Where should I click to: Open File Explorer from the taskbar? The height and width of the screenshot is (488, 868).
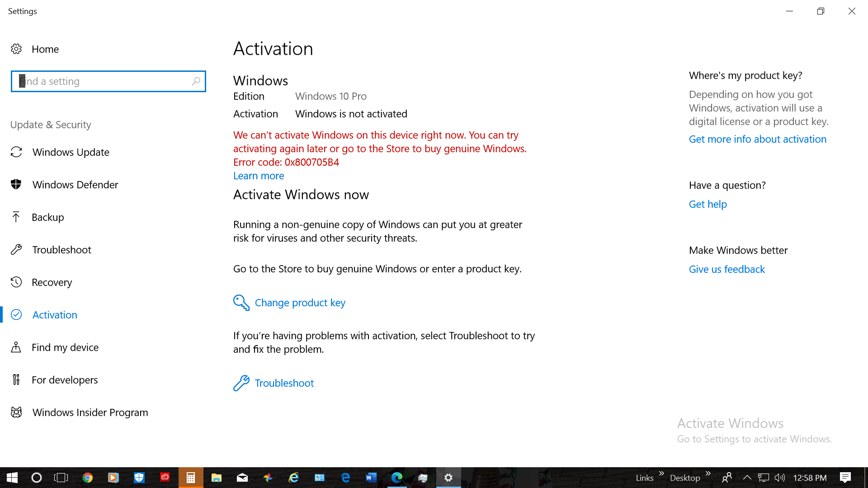[217, 478]
